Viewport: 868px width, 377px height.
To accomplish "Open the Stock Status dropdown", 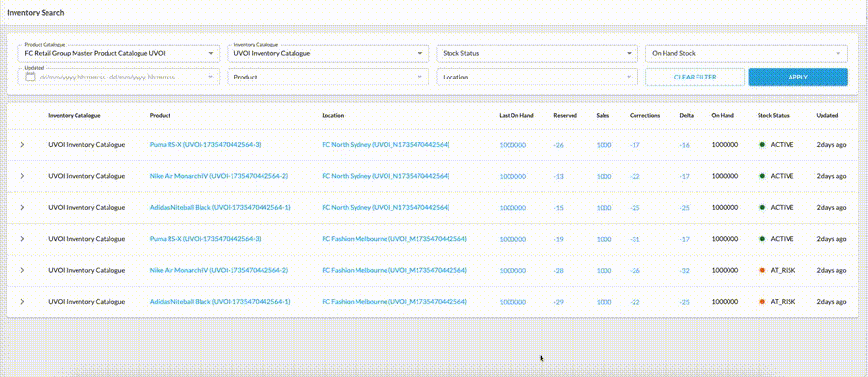I will [x=537, y=53].
